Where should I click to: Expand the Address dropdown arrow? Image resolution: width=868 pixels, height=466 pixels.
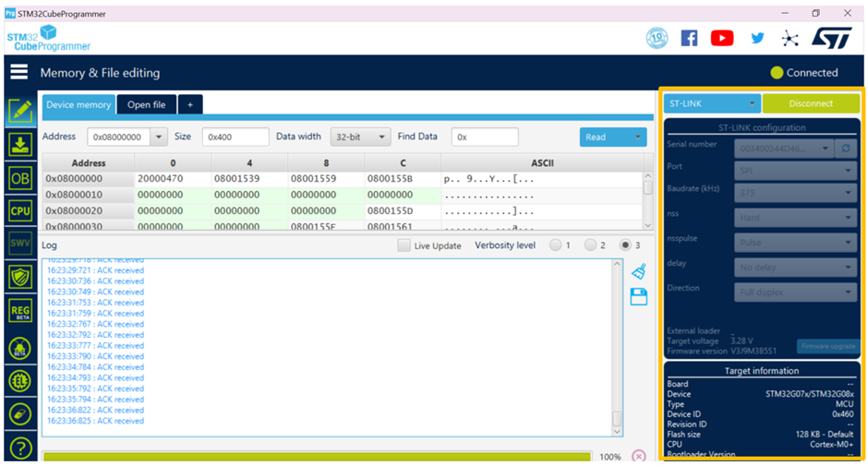coord(159,137)
